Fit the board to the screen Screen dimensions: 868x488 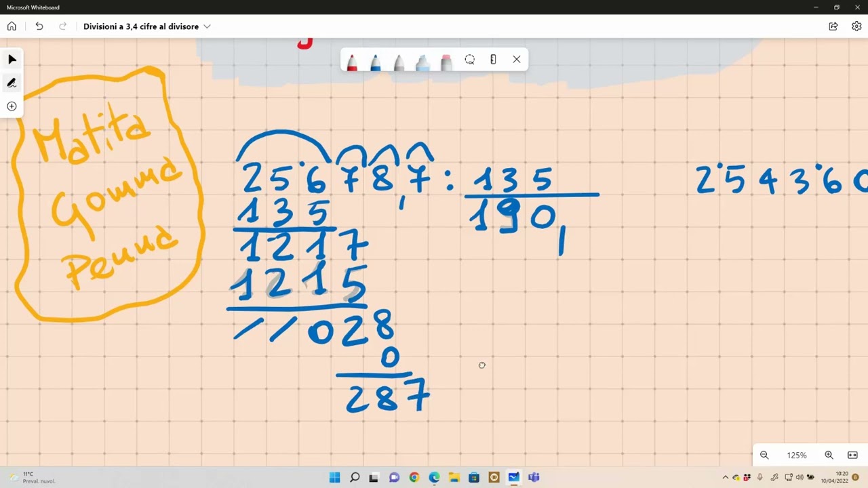click(x=852, y=455)
